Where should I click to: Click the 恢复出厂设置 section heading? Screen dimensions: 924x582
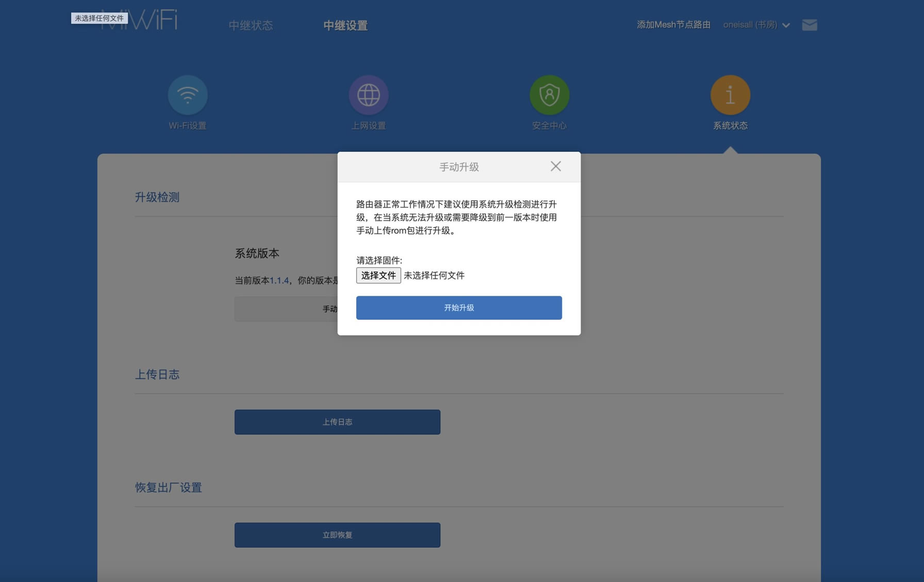click(x=168, y=487)
